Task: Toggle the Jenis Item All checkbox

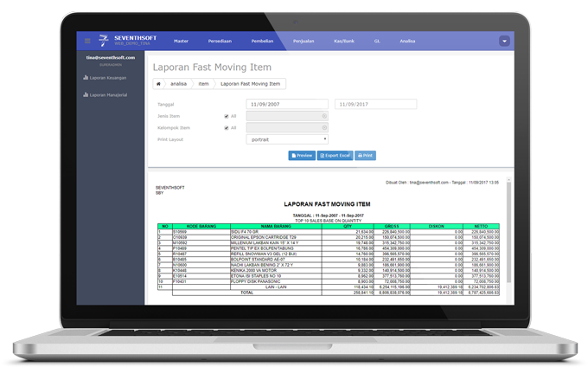Action: pos(226,115)
